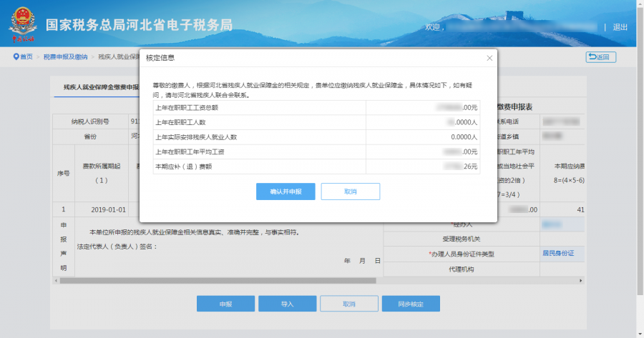The image size is (644, 338).
Task: Go to 税费申报及缴纳 breadcrumb
Action: click(65, 56)
